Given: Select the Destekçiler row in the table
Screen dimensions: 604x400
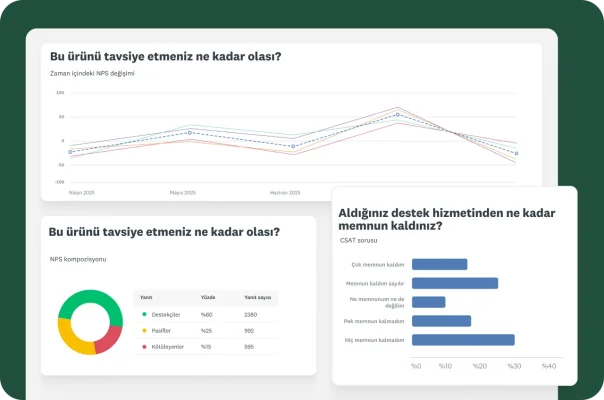Looking at the screenshot, I should tap(205, 314).
